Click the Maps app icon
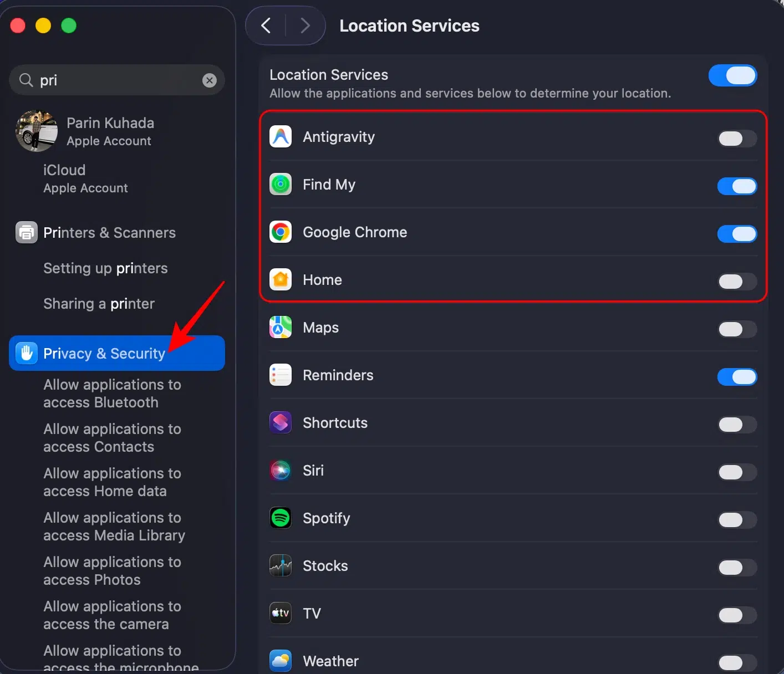 (281, 328)
